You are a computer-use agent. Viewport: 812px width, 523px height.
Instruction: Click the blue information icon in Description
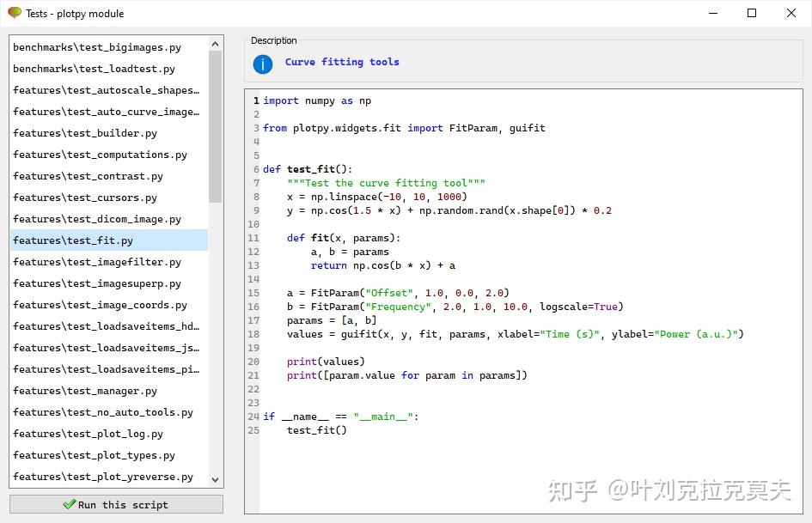tap(263, 64)
